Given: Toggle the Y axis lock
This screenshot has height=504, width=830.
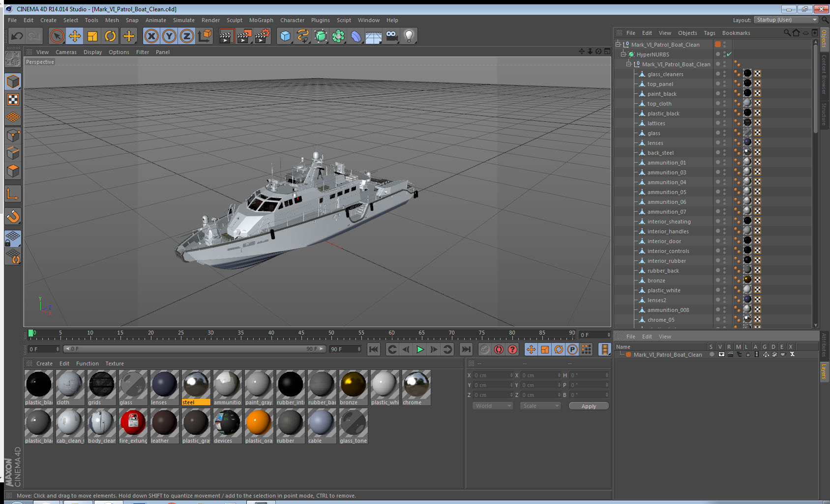Looking at the screenshot, I should pos(169,36).
